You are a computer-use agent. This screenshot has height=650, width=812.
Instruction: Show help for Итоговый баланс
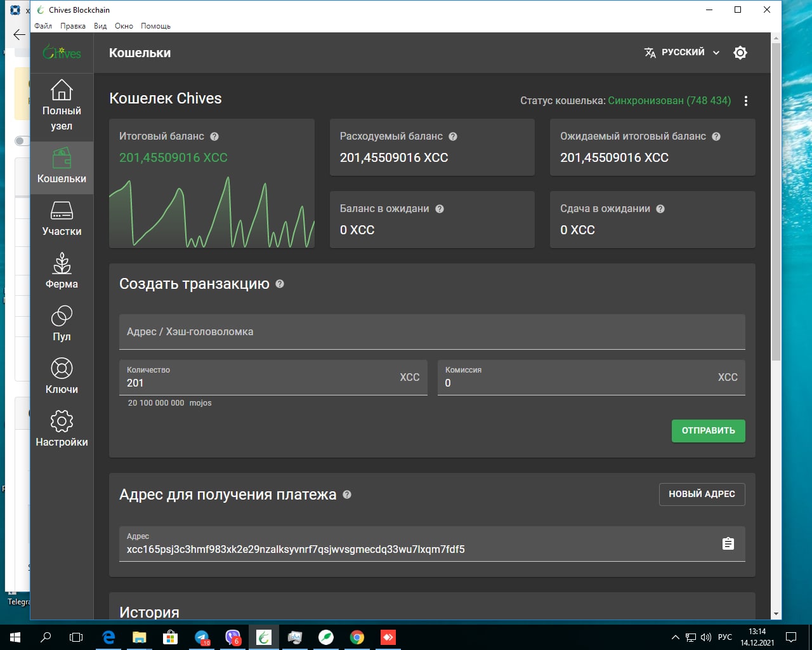tap(214, 136)
